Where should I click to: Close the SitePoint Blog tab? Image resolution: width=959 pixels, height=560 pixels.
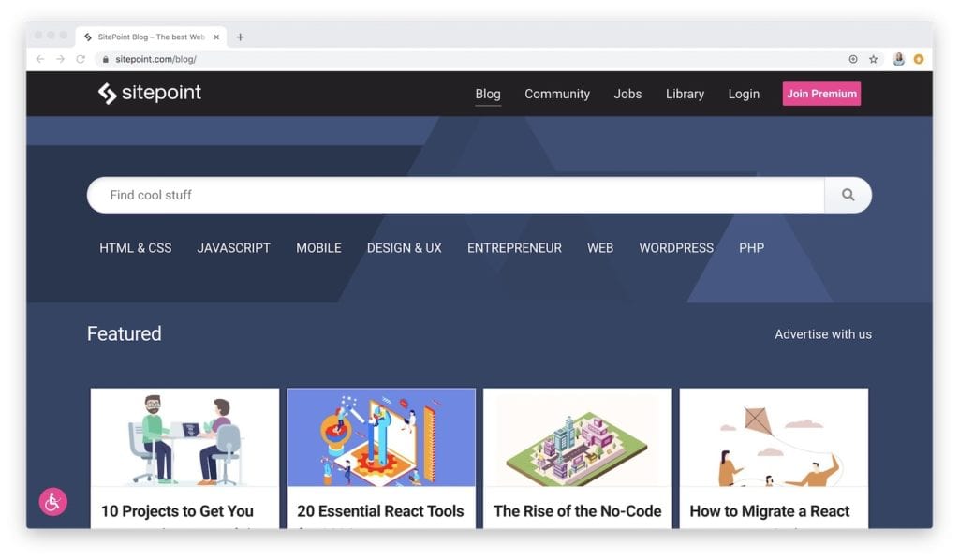click(216, 37)
